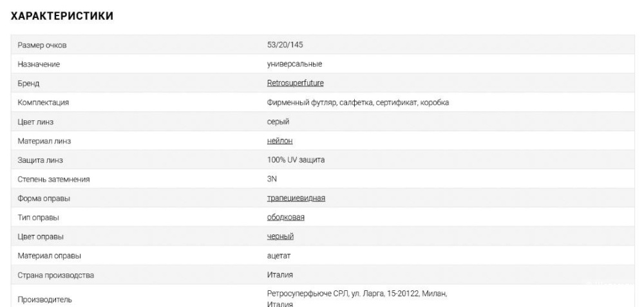Click the 3N darkening value
Viewport: 644px width, 307px height.
coord(272,179)
